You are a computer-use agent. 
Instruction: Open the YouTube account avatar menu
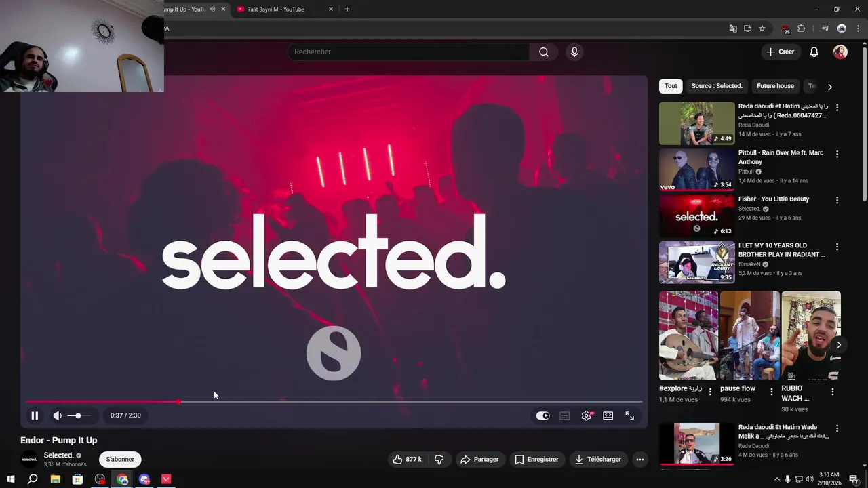pyautogui.click(x=840, y=52)
